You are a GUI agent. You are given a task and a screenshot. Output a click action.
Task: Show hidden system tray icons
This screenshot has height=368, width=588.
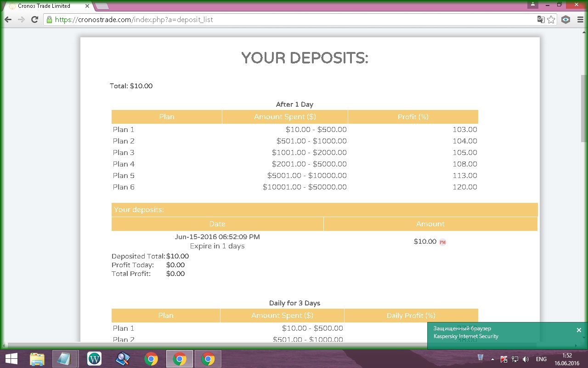click(492, 359)
